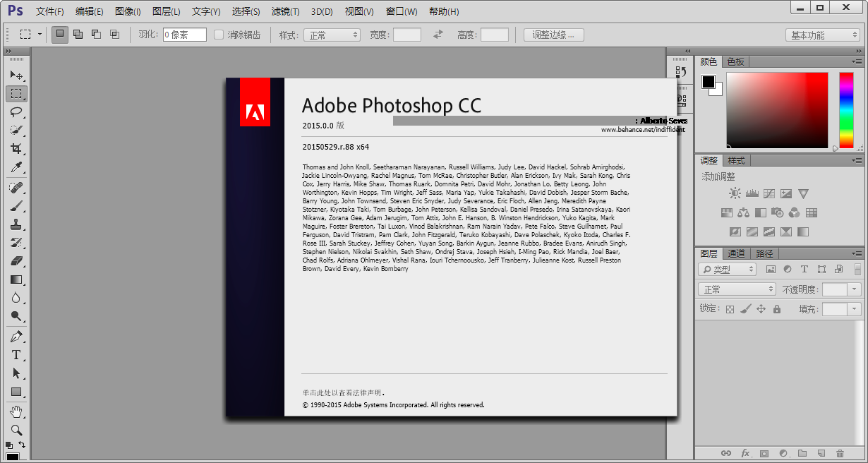Toggle lock position
The image size is (868, 463).
pos(761,309)
